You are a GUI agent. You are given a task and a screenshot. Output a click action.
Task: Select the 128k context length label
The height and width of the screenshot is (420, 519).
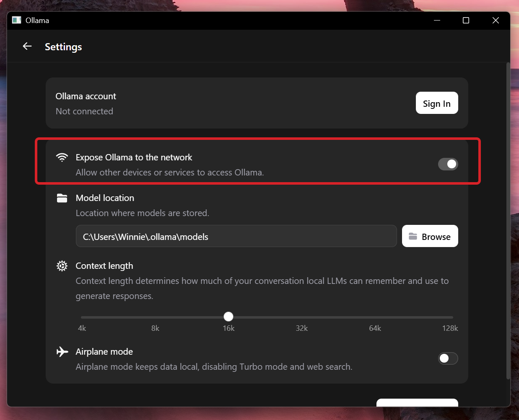point(450,328)
